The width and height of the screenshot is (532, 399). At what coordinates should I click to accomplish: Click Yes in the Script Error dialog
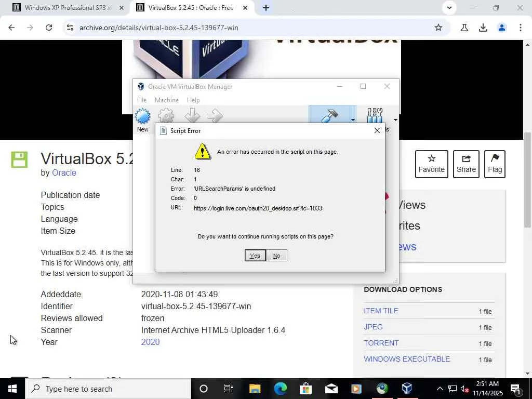tap(255, 256)
